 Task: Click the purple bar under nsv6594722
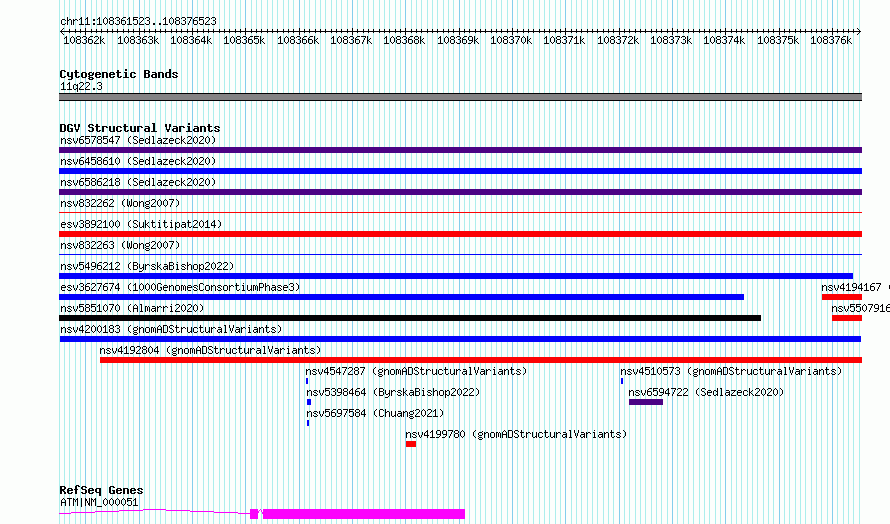(x=646, y=402)
